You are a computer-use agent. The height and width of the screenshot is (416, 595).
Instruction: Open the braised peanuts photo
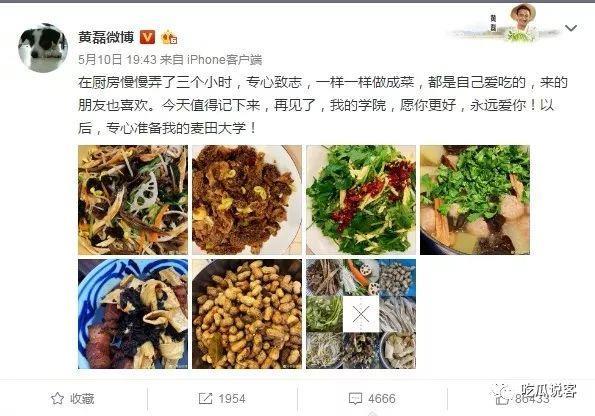click(247, 314)
